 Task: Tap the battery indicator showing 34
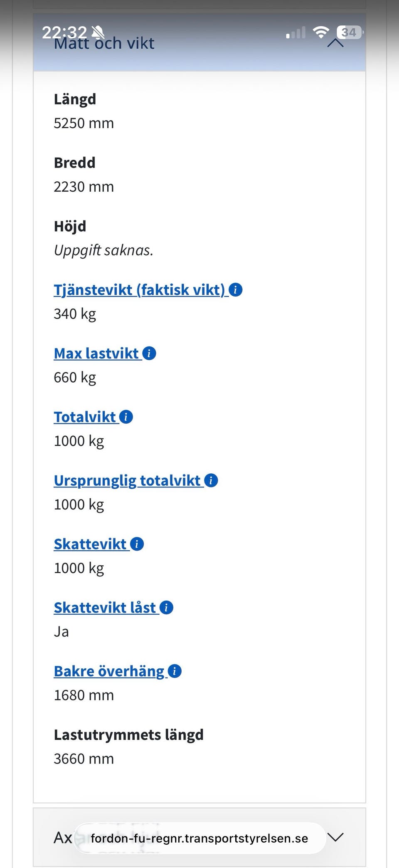(350, 32)
